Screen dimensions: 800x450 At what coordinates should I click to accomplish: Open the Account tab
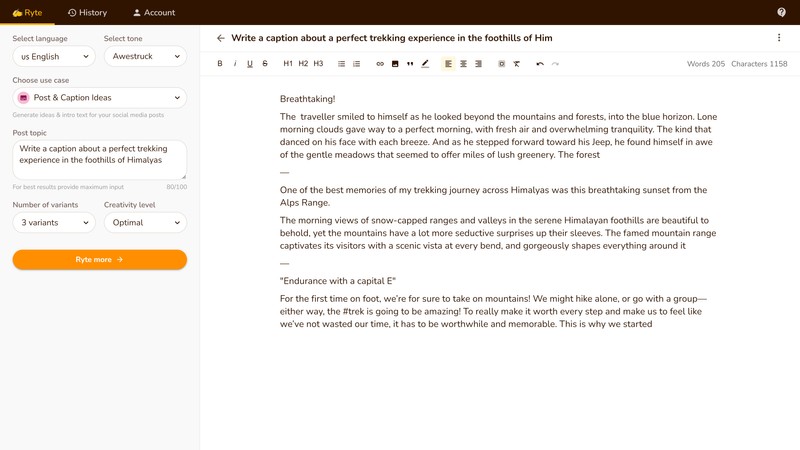(154, 13)
